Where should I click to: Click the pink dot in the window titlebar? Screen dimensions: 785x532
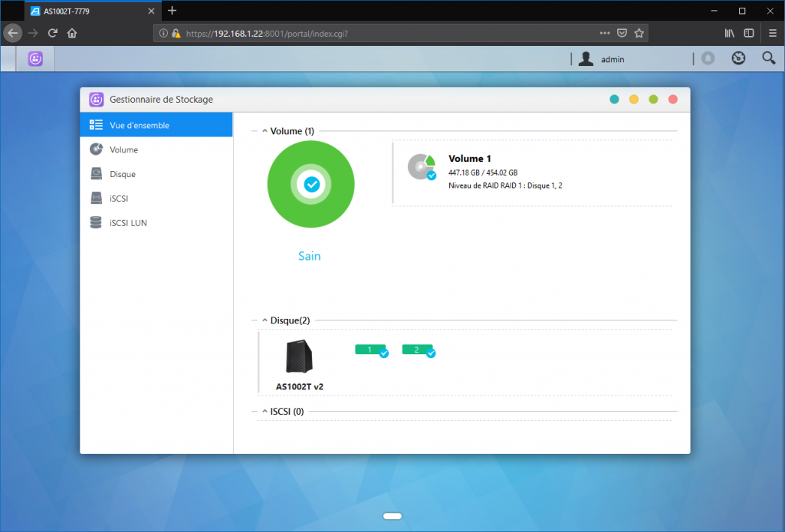(672, 99)
